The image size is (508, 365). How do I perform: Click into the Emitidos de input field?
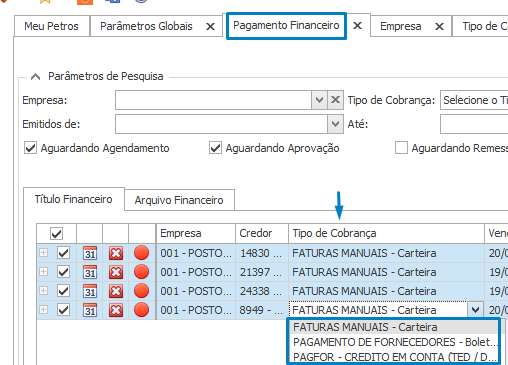[x=221, y=124]
